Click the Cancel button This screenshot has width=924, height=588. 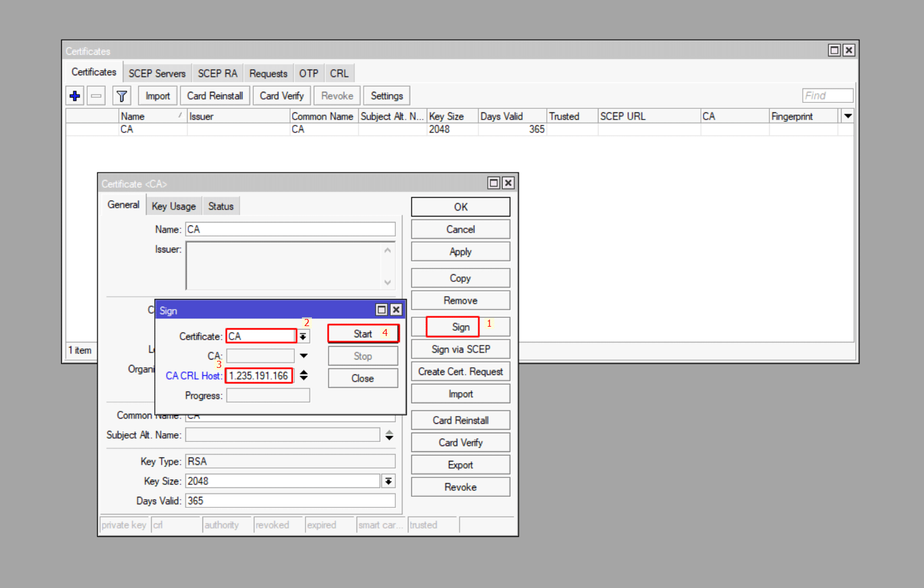tap(461, 229)
